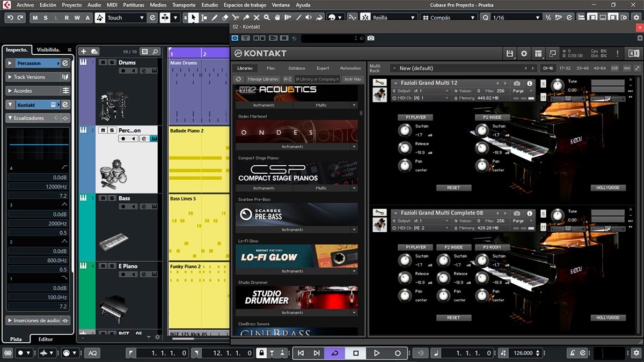
Task: Open Kontakt options gear
Action: click(524, 54)
